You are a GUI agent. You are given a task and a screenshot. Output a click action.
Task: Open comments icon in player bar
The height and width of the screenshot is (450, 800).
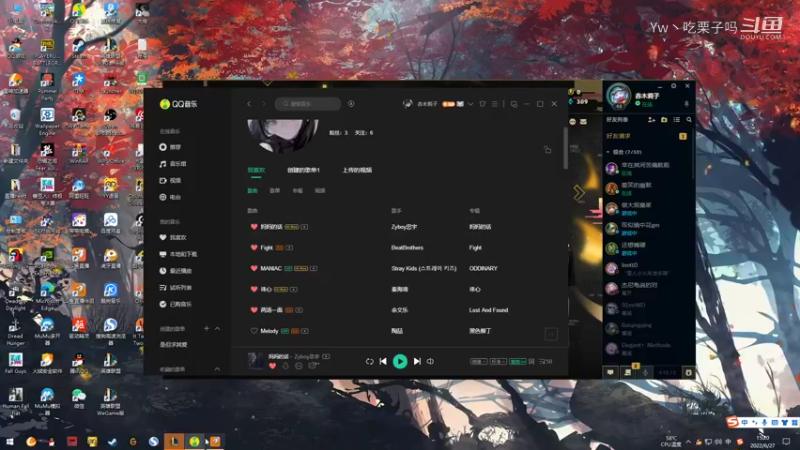(x=313, y=365)
